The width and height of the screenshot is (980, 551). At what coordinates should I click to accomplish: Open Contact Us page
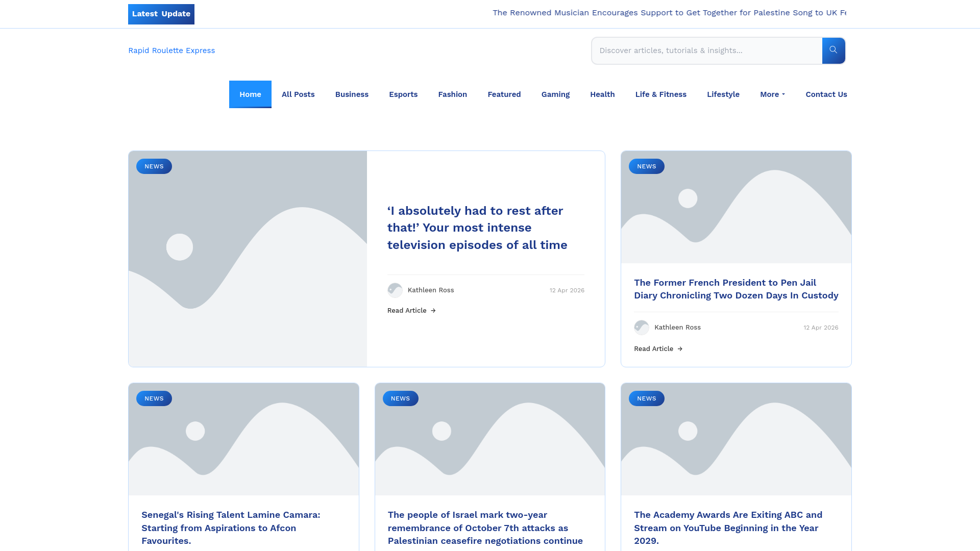[x=826, y=94]
